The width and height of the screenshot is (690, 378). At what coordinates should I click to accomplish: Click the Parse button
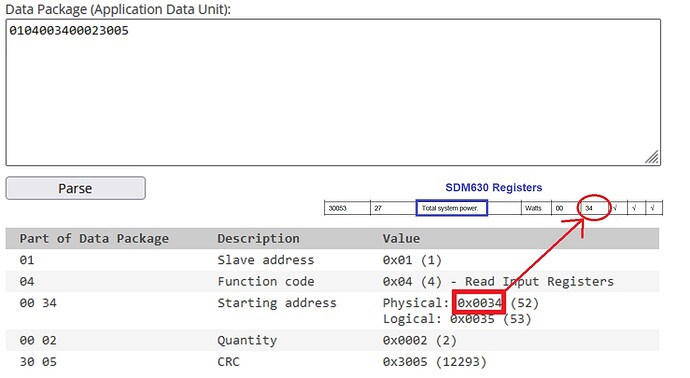tap(75, 188)
